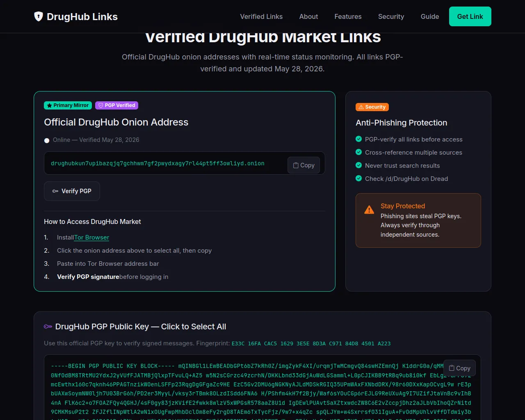Click checkmark icon beside Check /d/DrugHub on Dread

coord(358,178)
